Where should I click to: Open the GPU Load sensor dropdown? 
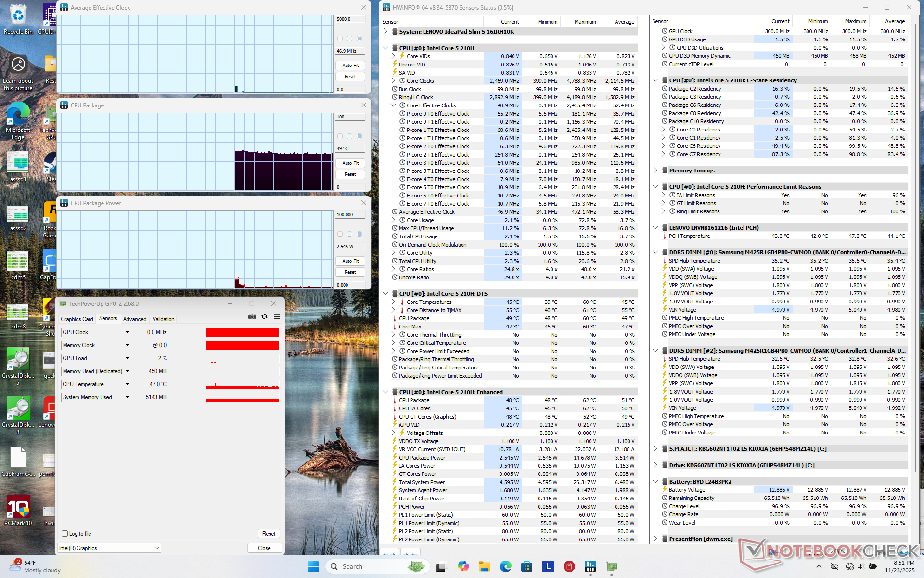pos(127,358)
